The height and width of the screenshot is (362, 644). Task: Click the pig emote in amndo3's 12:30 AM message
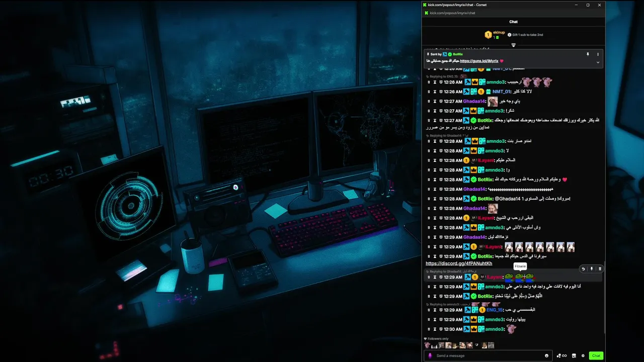511,329
